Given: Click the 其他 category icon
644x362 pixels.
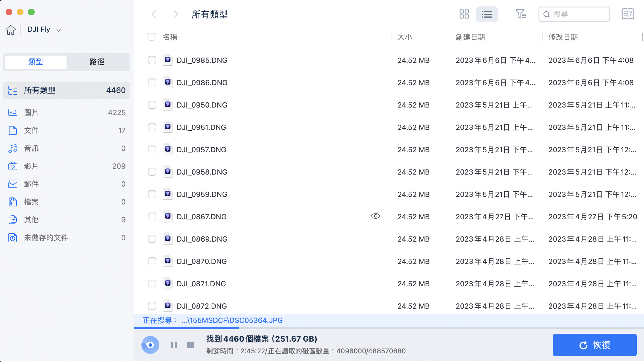Looking at the screenshot, I should tap(13, 220).
